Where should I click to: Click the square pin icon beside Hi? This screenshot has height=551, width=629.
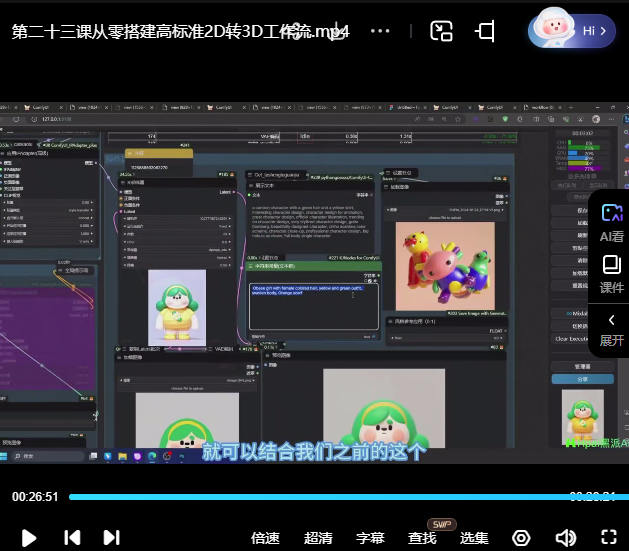(485, 31)
